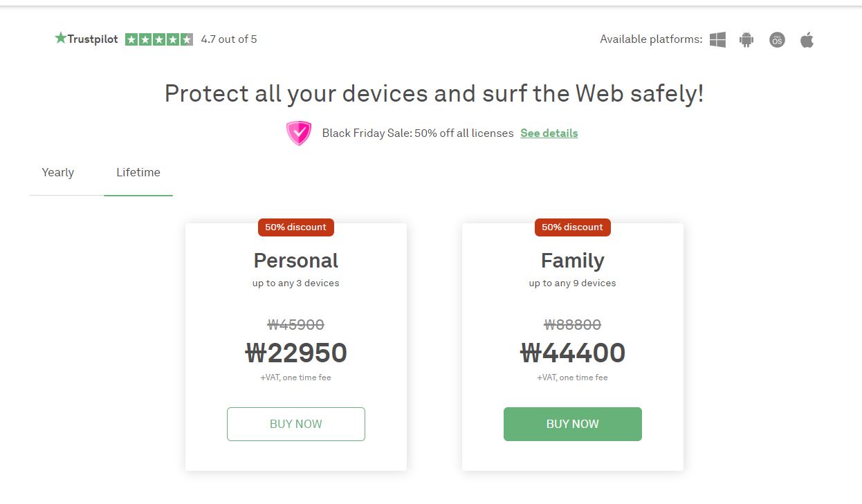The height and width of the screenshot is (504, 862).
Task: Click the ₩22950 Personal price
Action: (x=296, y=353)
